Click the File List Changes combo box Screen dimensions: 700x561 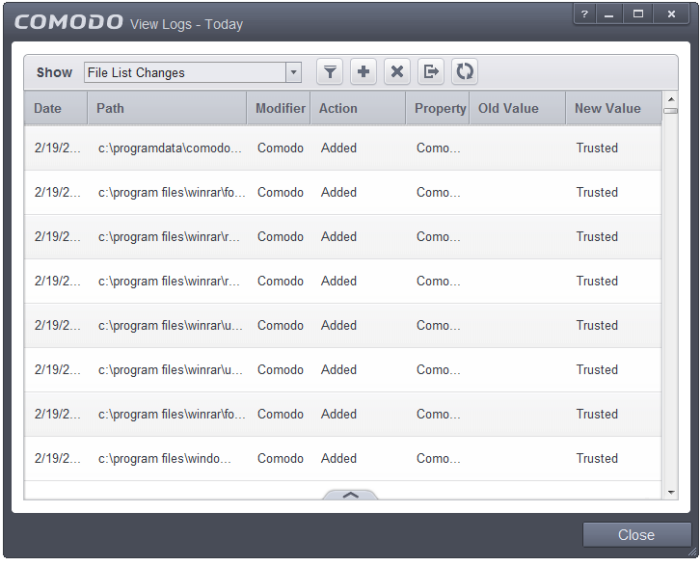tap(193, 72)
